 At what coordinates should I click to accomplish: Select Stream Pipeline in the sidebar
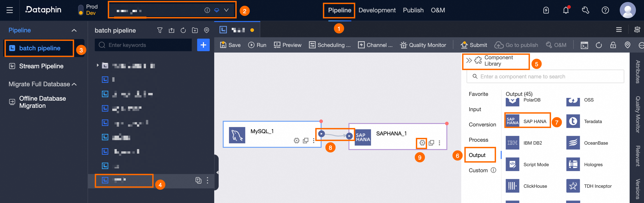click(41, 66)
